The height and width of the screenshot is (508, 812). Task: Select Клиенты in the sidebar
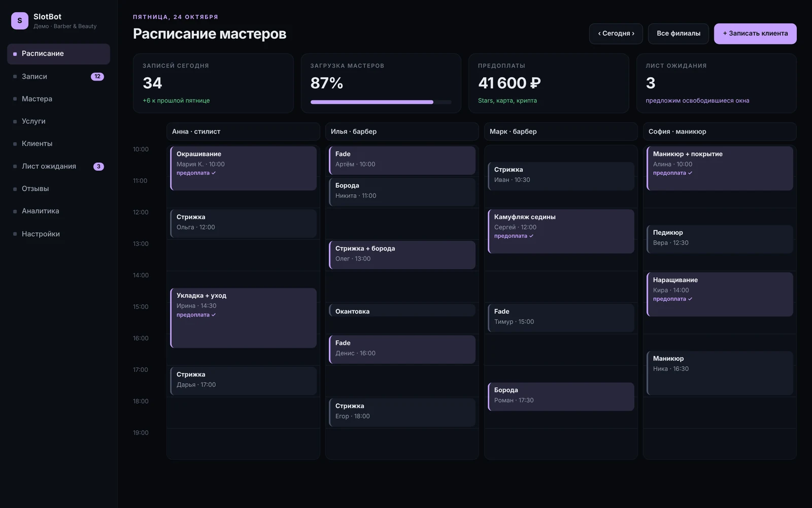coord(58,143)
